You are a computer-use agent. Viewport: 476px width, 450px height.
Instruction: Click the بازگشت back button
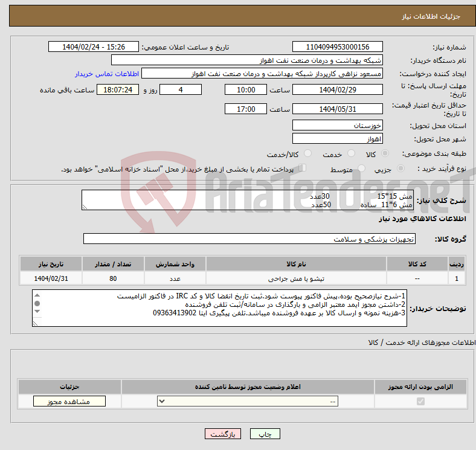[x=223, y=434]
